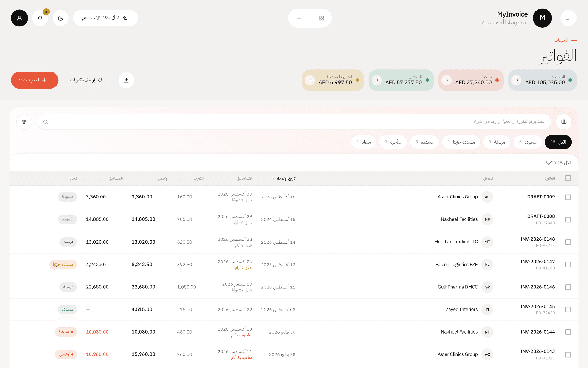Click customer Gulf Pharma DMCC

point(458,287)
